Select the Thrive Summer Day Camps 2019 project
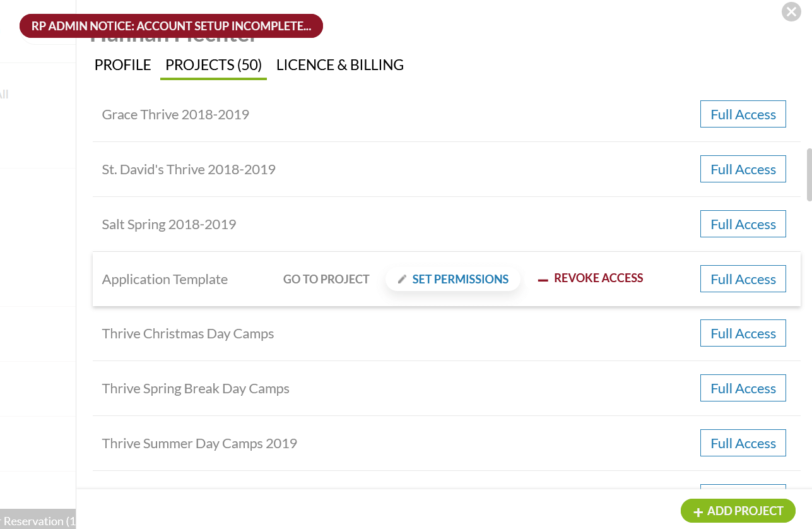 (x=199, y=443)
